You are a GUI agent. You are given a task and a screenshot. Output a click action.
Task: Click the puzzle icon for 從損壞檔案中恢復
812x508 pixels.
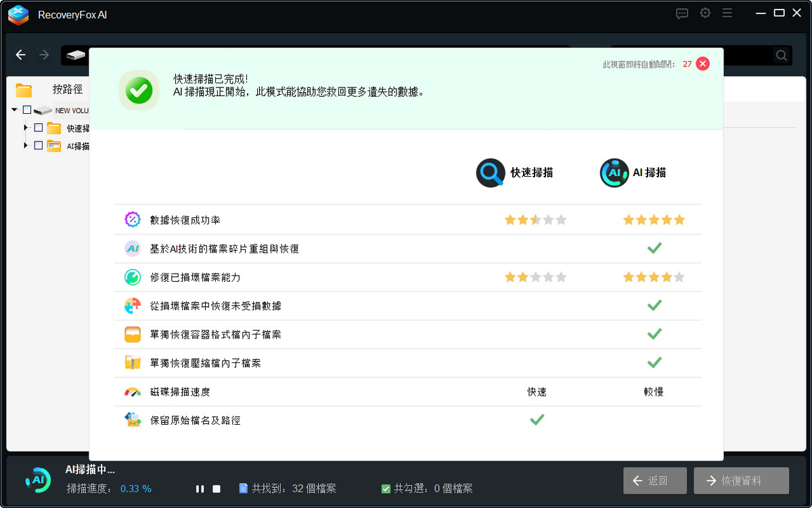coord(133,305)
